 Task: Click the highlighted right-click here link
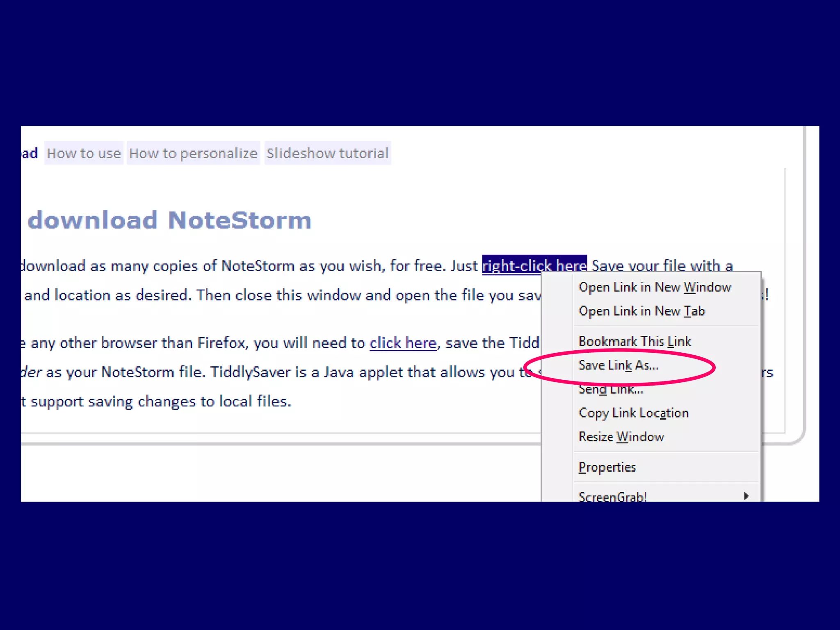click(534, 265)
